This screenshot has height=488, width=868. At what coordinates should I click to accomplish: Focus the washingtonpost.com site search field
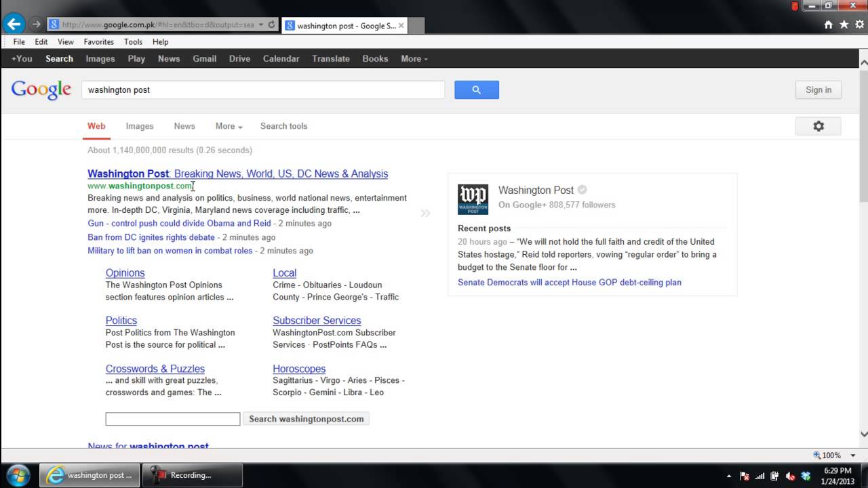point(173,419)
